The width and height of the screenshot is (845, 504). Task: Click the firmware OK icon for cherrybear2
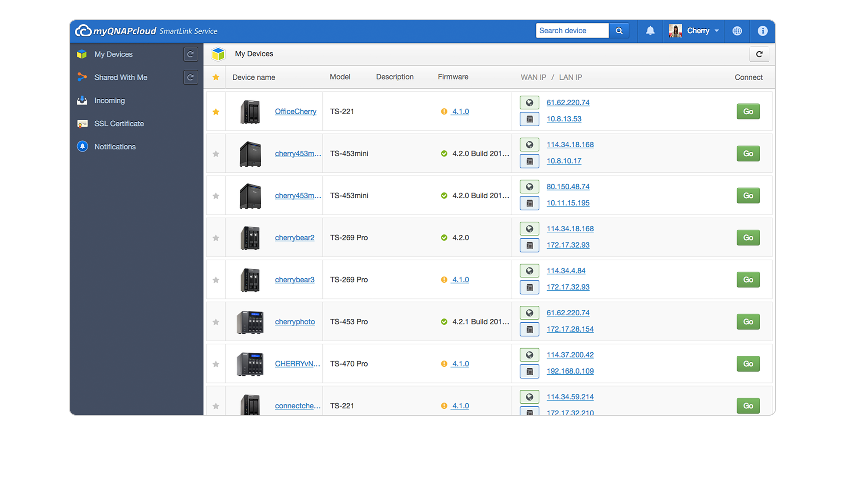click(444, 238)
